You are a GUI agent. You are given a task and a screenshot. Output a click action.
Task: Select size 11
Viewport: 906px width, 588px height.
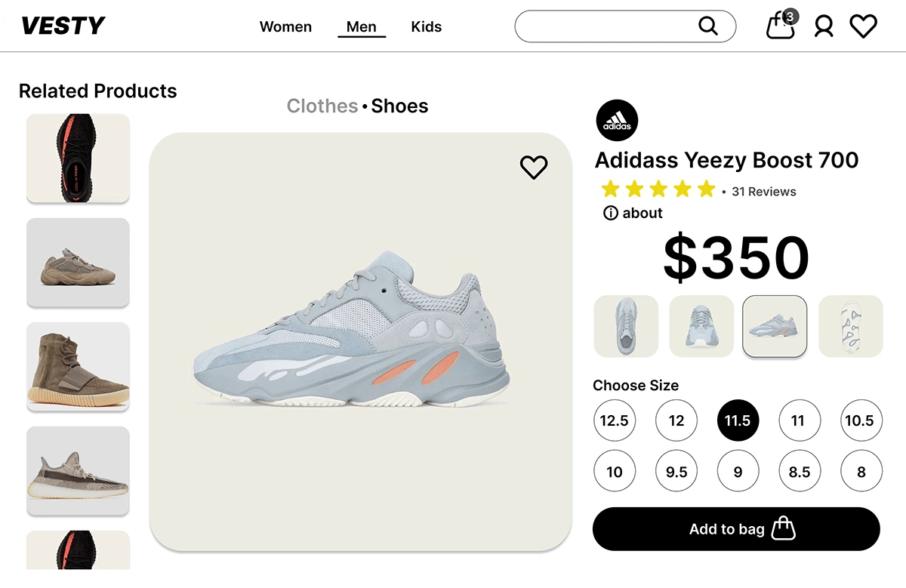tap(798, 420)
